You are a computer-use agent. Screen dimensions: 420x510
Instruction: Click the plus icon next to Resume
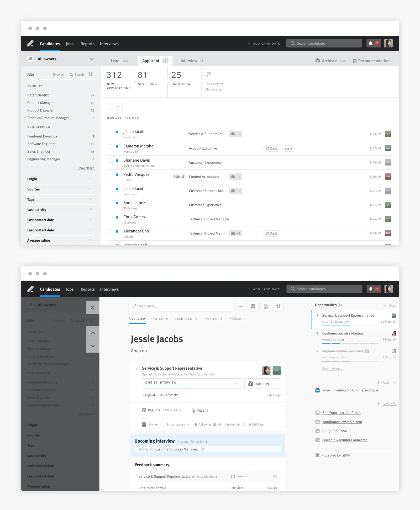[x=181, y=410]
